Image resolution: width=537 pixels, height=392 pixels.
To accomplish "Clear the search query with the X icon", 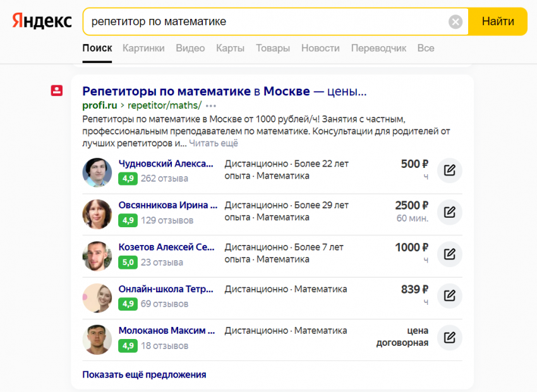I will coord(456,22).
